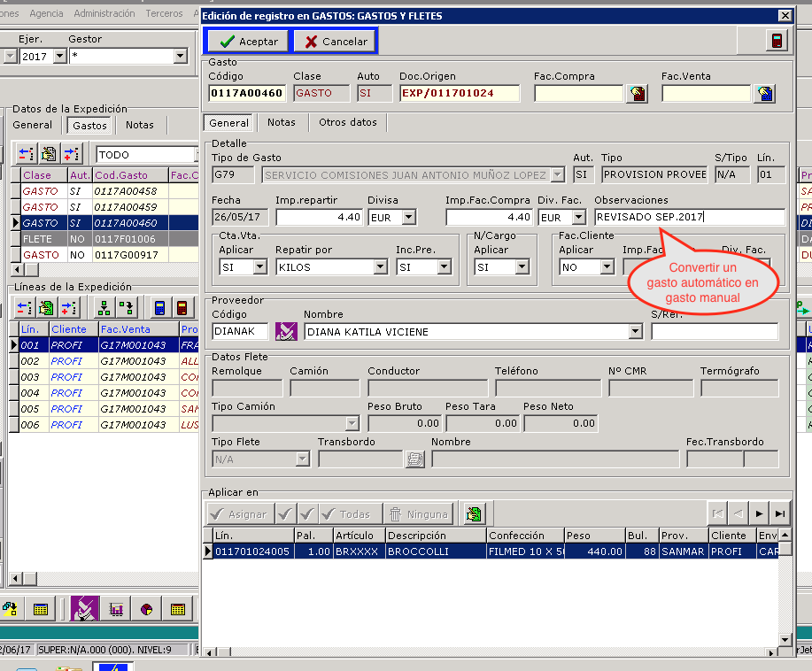Select the BROCCOLLI row in Aplicar en grid
The height and width of the screenshot is (671, 812).
coord(436,551)
